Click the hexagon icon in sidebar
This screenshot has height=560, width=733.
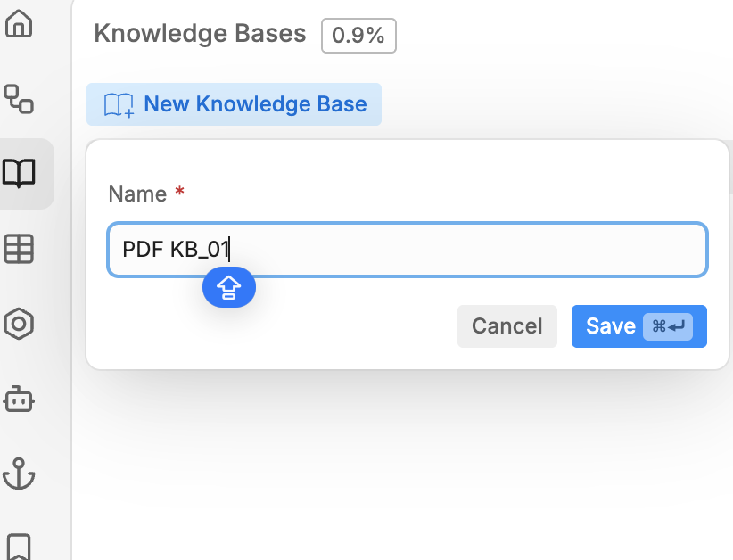coord(19,324)
